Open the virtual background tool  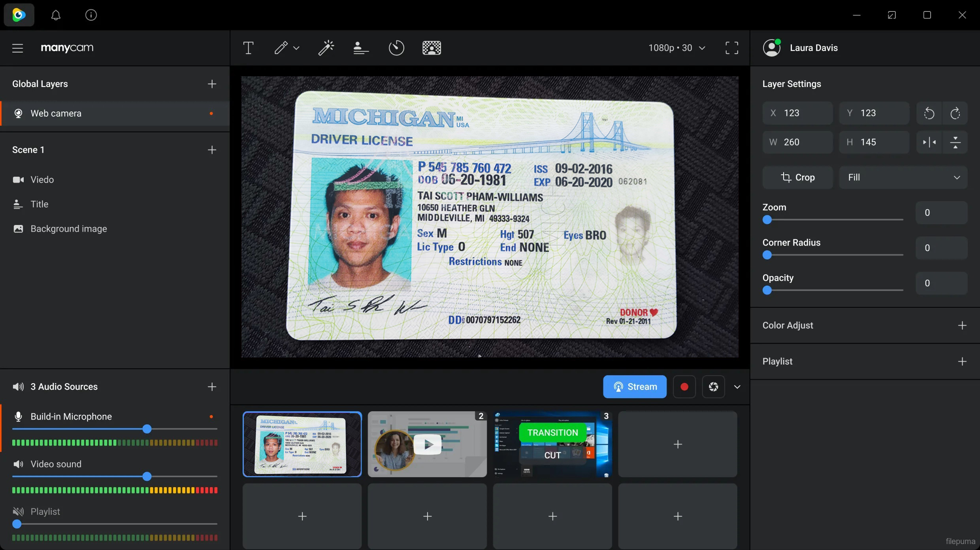pos(432,48)
